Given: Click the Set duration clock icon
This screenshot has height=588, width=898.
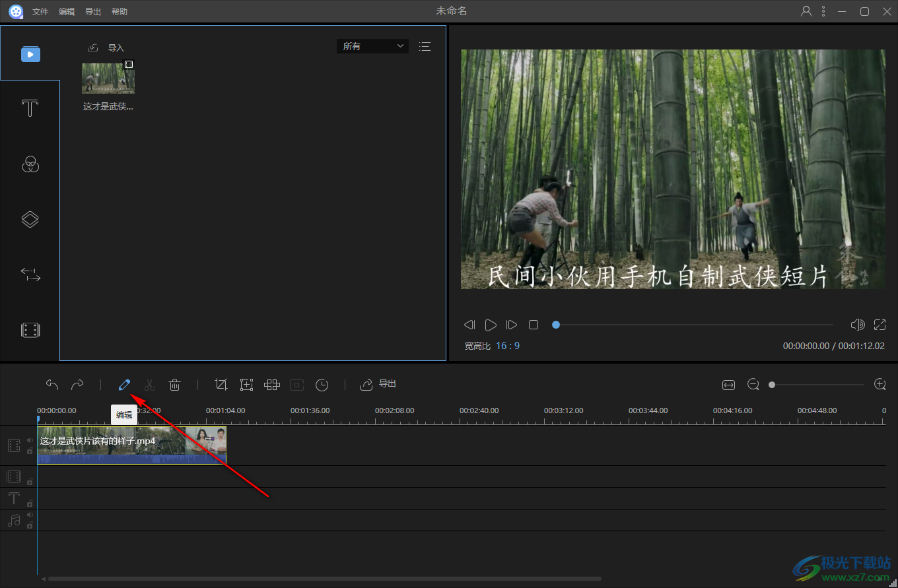Looking at the screenshot, I should pyautogui.click(x=322, y=385).
